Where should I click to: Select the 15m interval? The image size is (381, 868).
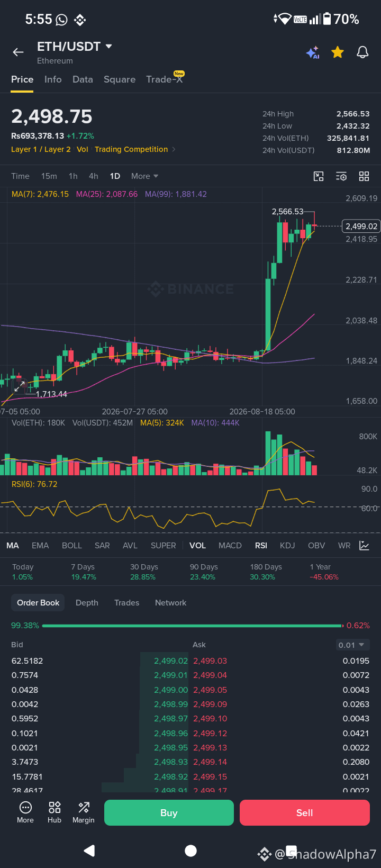(49, 176)
